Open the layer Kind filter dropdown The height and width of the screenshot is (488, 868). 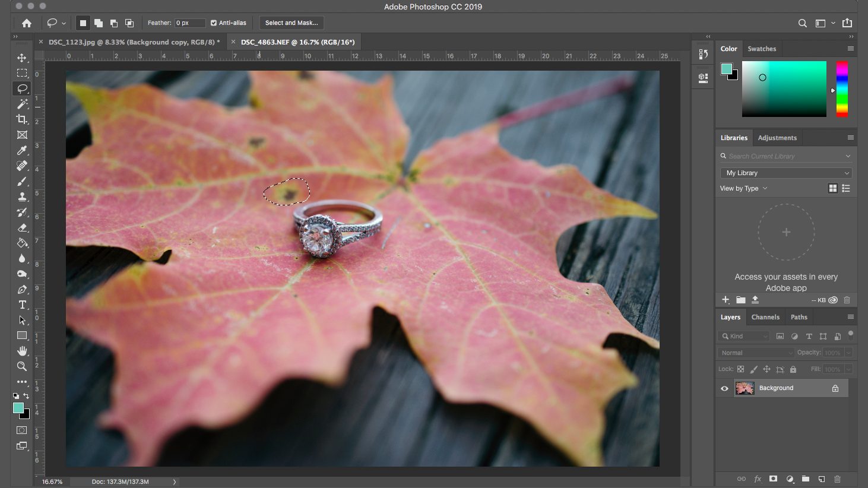pos(745,336)
